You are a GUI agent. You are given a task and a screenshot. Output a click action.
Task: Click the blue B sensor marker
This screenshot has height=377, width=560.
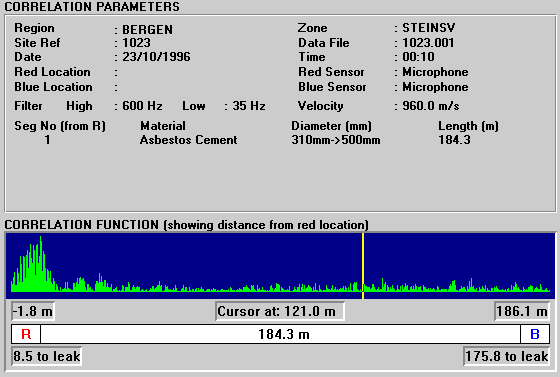pyautogui.click(x=535, y=334)
